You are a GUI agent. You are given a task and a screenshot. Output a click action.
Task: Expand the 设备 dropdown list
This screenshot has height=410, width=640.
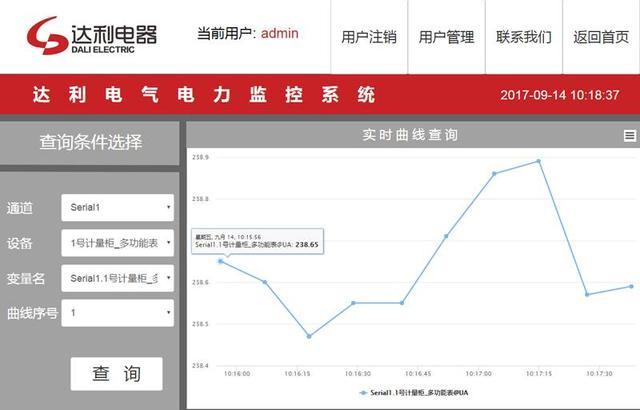pos(117,243)
